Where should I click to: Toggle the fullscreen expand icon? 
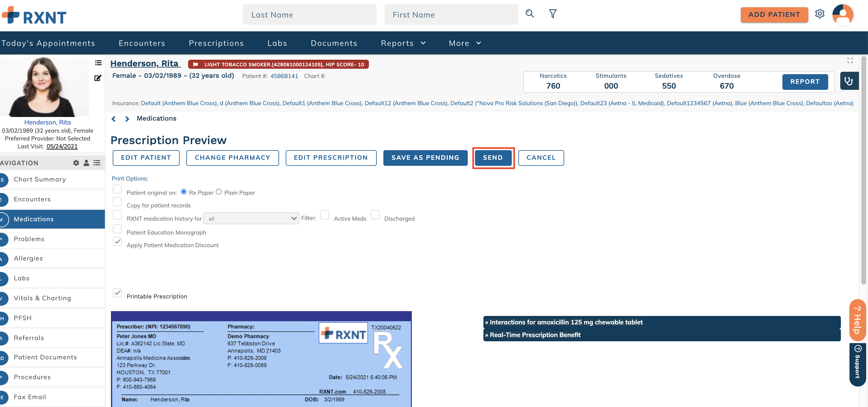(850, 60)
